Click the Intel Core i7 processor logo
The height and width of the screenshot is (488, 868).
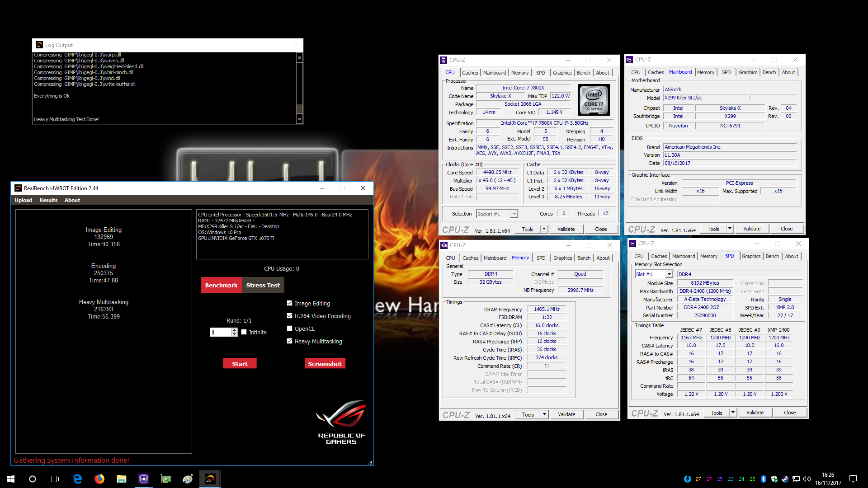pyautogui.click(x=594, y=100)
